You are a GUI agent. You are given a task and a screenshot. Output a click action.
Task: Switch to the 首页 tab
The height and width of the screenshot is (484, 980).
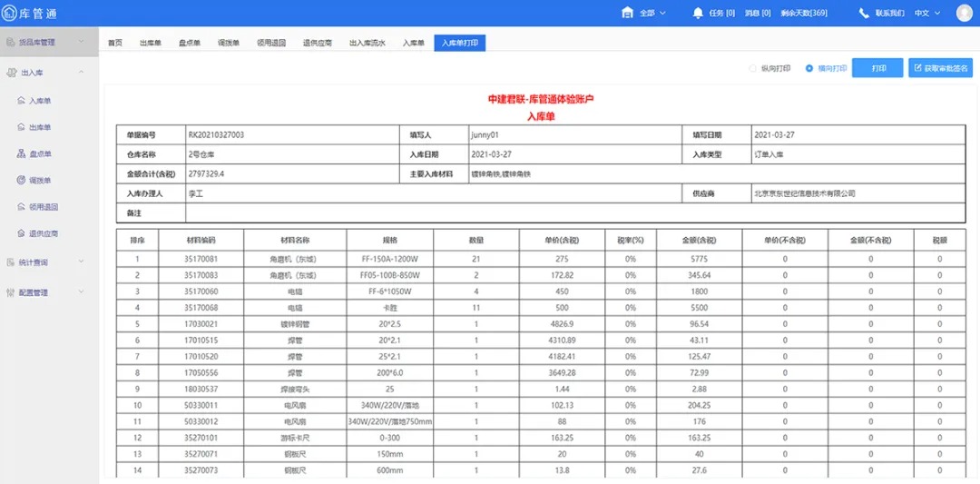(115, 43)
